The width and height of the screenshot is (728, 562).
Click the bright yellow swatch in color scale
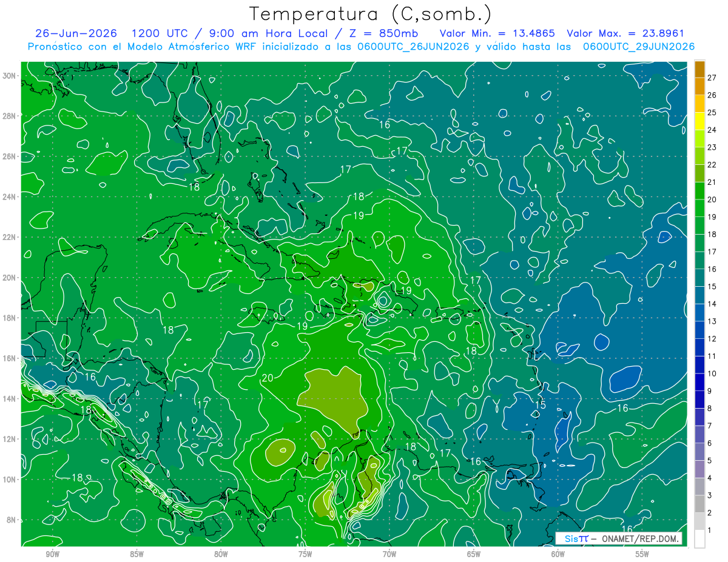699,121
